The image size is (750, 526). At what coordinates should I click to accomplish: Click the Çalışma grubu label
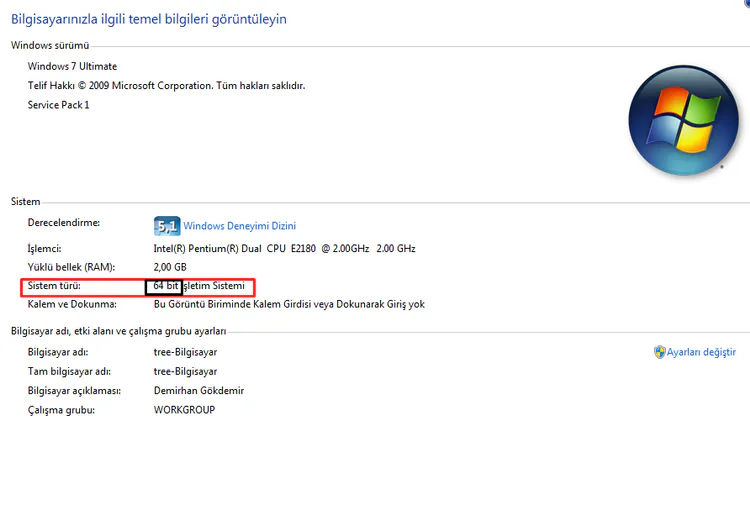[x=61, y=410]
